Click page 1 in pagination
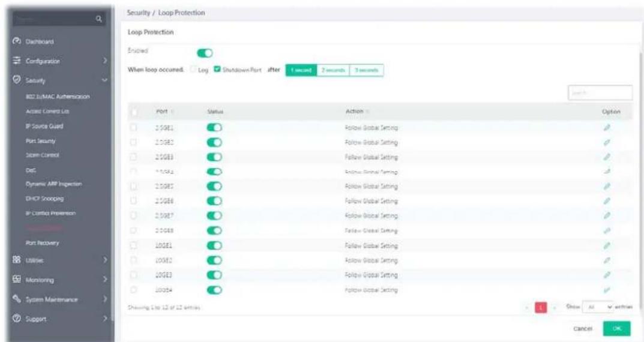 [541, 307]
